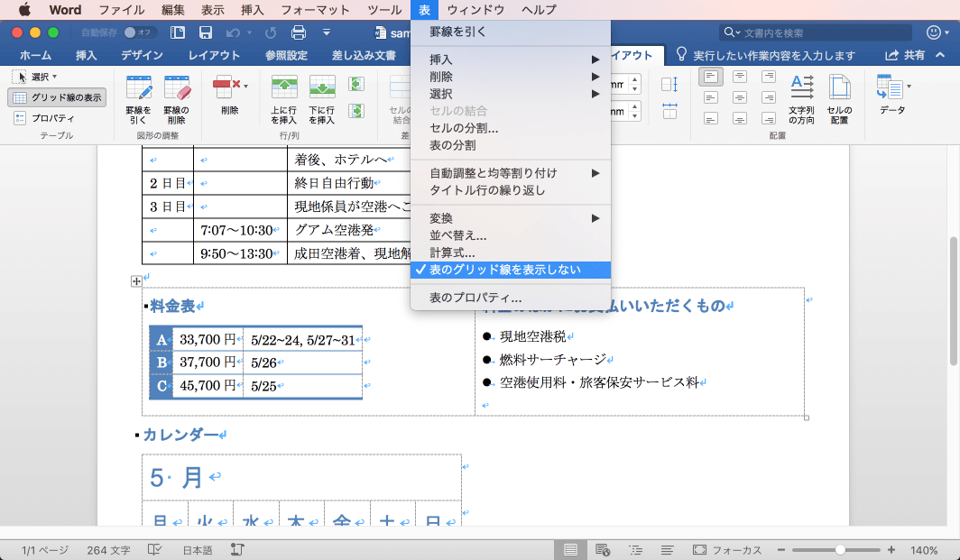
Task: Click the align bottom right icon
Action: (769, 119)
